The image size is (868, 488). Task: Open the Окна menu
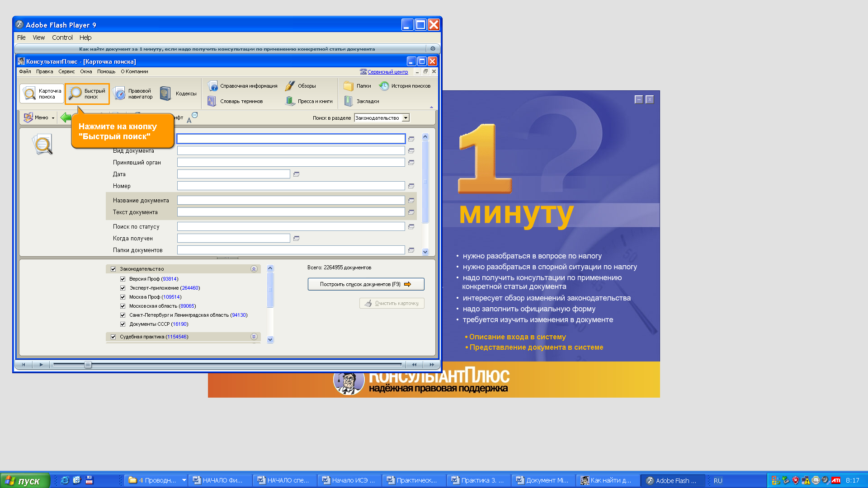tap(86, 71)
